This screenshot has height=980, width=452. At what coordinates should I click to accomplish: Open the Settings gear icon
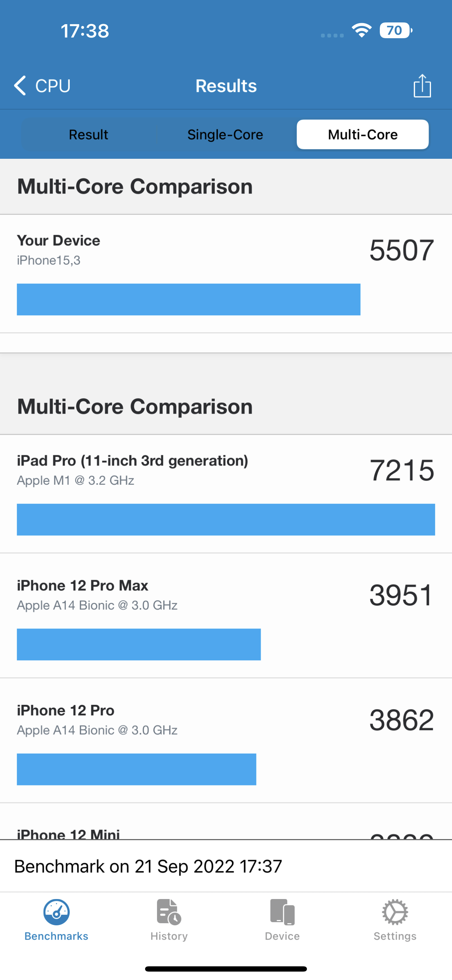coord(395,912)
